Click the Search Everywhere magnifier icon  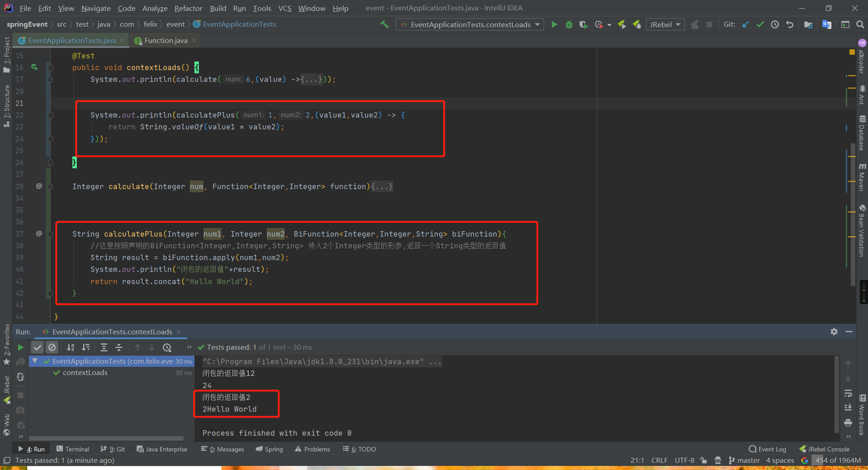860,24
